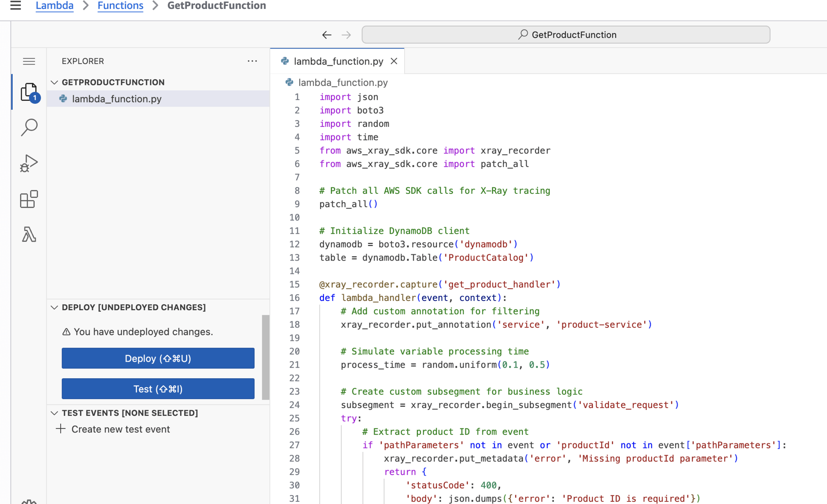Select the lambda_function.py editor tab
The height and width of the screenshot is (504, 827).
tap(338, 61)
